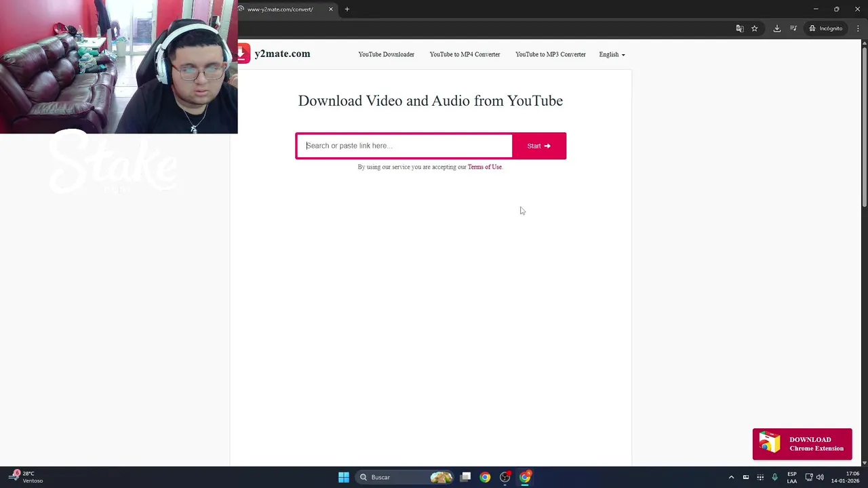Open YouTube Downloader menu item
The height and width of the screenshot is (488, 868).
point(386,54)
